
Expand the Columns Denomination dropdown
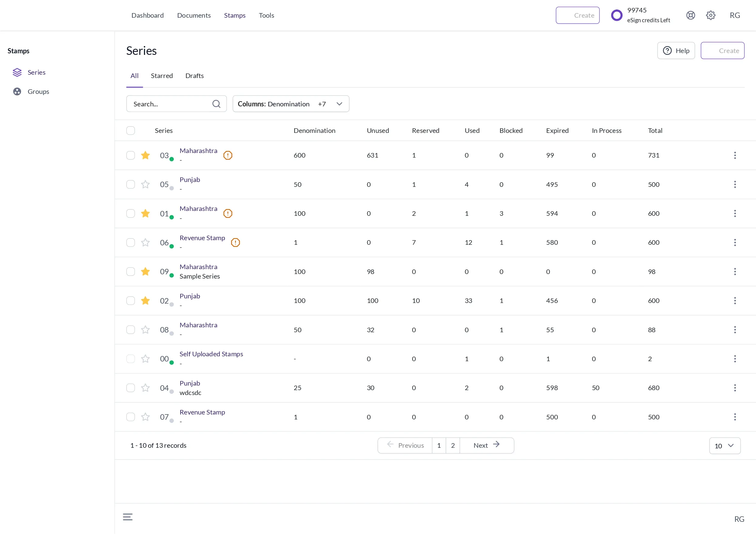(291, 104)
